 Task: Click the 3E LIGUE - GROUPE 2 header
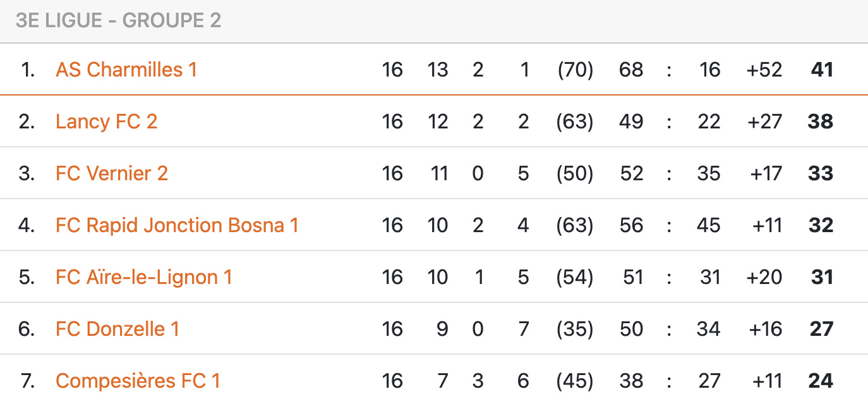(118, 21)
